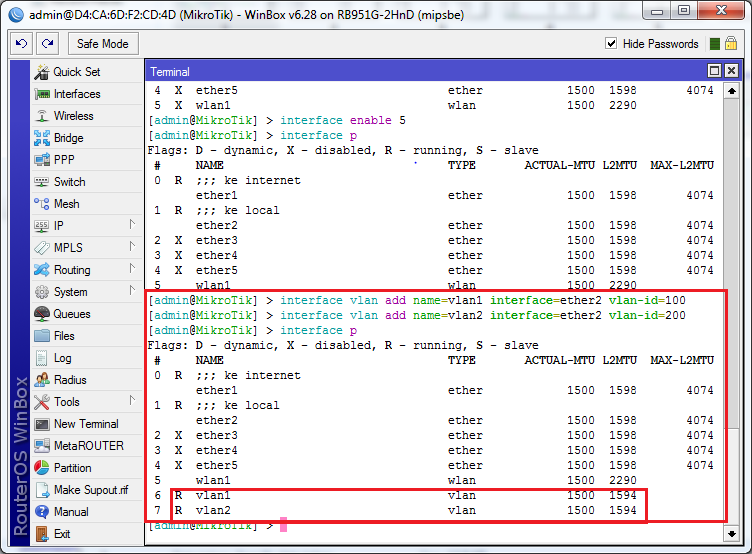Open the Queues icon in sidebar
This screenshot has height=554, width=752.
(x=42, y=314)
